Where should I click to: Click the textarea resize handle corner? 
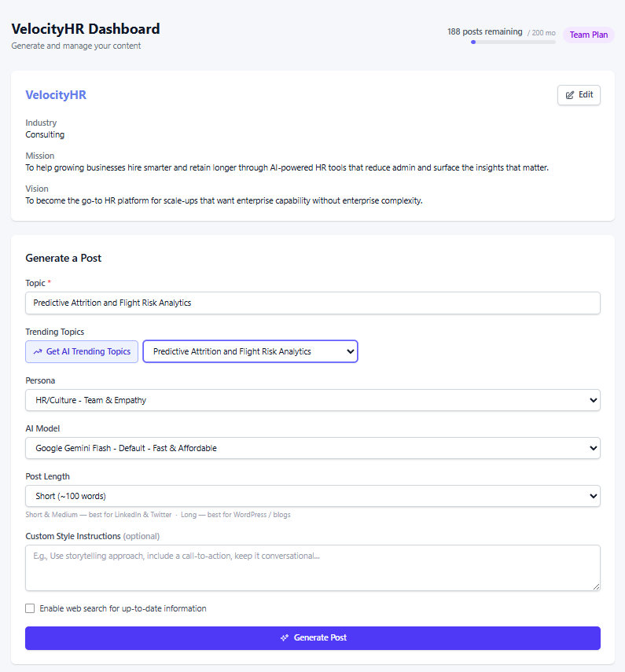(597, 586)
